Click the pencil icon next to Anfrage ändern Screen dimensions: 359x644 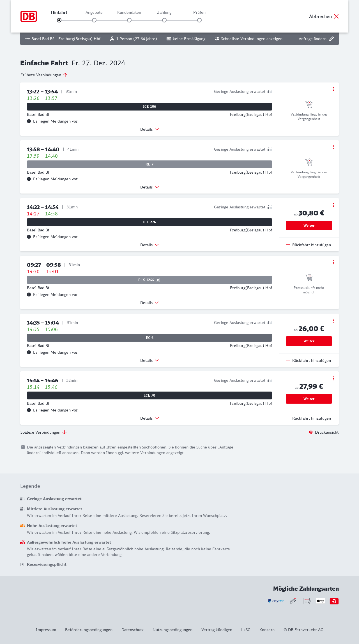332,39
